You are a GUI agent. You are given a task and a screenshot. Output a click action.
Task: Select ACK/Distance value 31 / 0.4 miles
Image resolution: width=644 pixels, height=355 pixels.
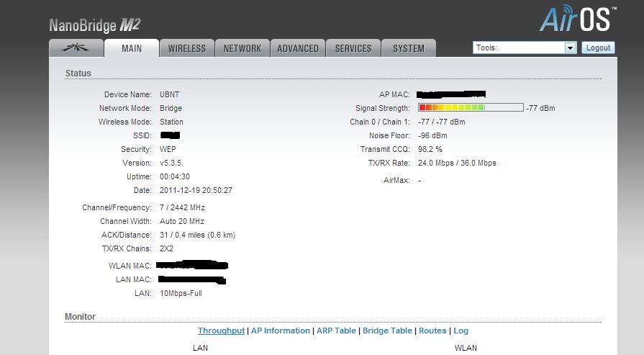tap(197, 235)
